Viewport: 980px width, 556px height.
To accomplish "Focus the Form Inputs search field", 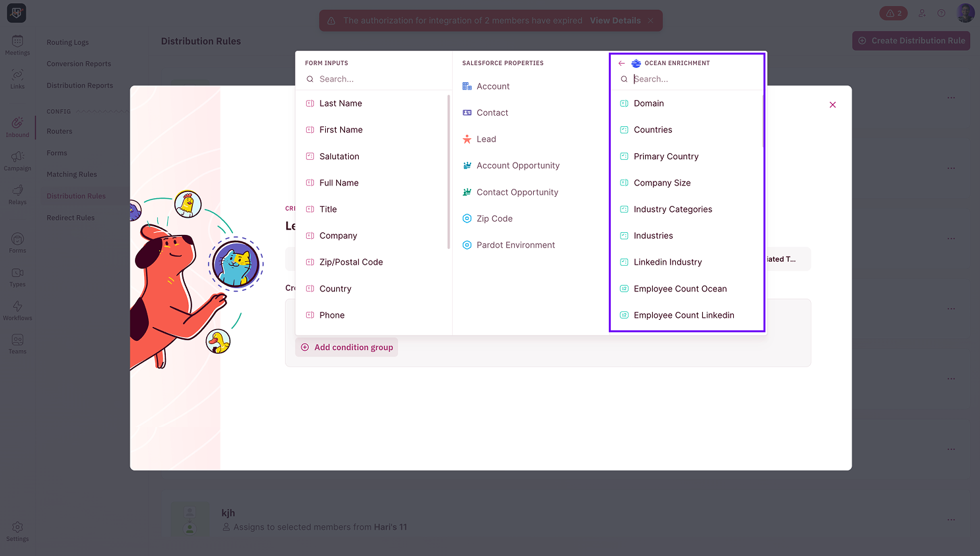I will 375,79.
